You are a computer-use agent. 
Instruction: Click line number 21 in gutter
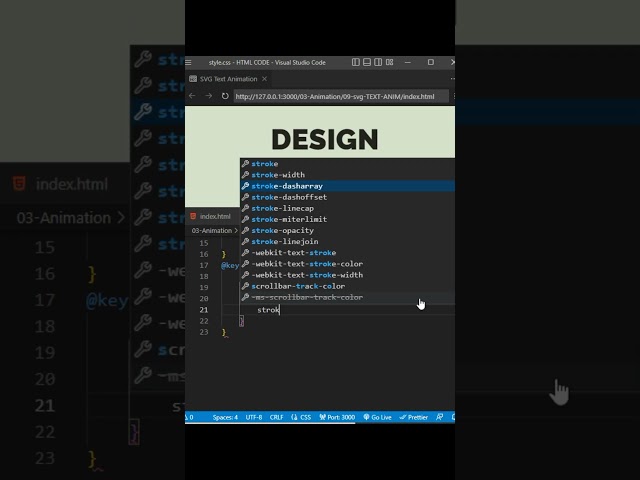204,310
